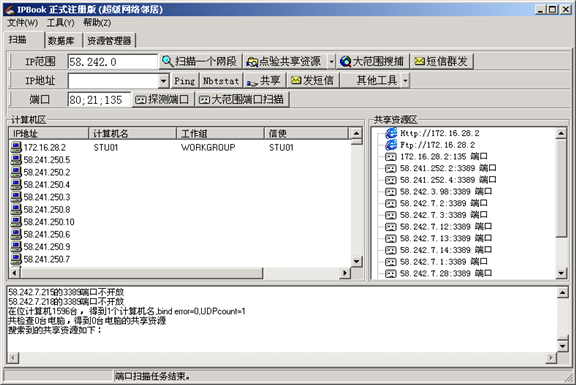576x385 pixels.
Task: Click the IP范围 input field
Action: pos(112,62)
